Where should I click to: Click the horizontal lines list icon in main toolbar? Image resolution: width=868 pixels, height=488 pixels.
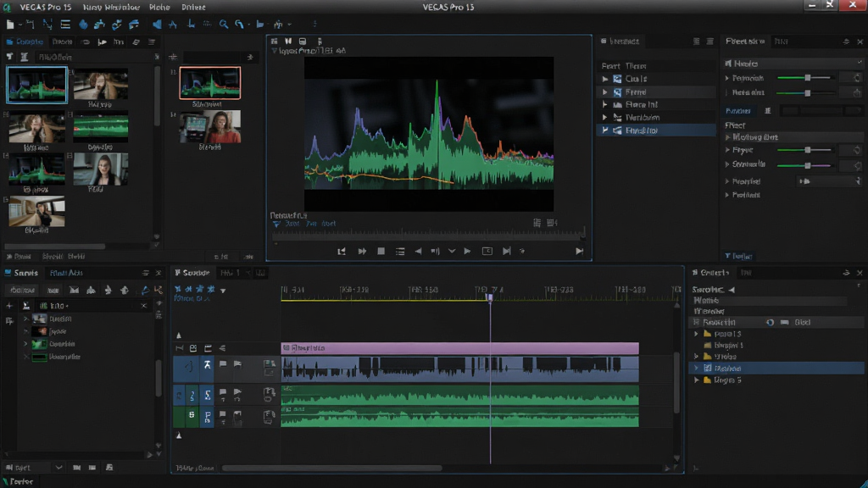[65, 25]
